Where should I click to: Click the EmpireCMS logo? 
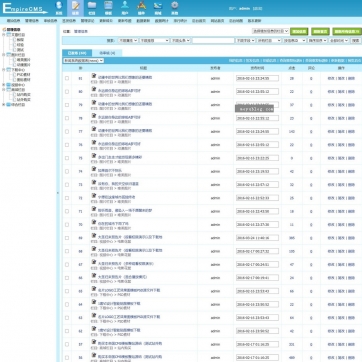point(24,8)
